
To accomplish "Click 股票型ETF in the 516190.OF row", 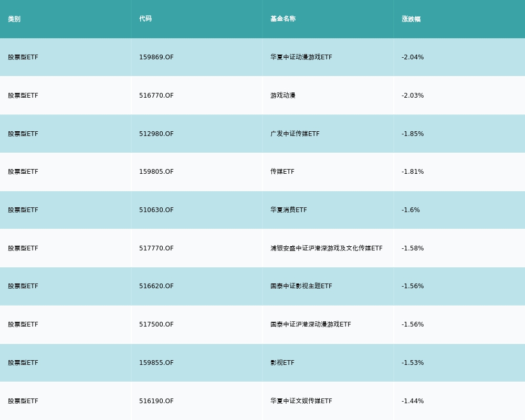I will (x=23, y=401).
